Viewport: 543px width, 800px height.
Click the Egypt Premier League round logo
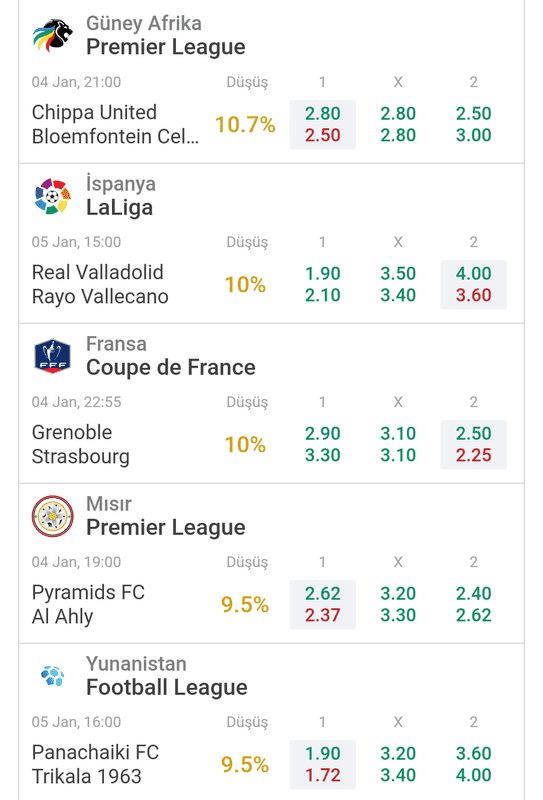pyautogui.click(x=53, y=516)
